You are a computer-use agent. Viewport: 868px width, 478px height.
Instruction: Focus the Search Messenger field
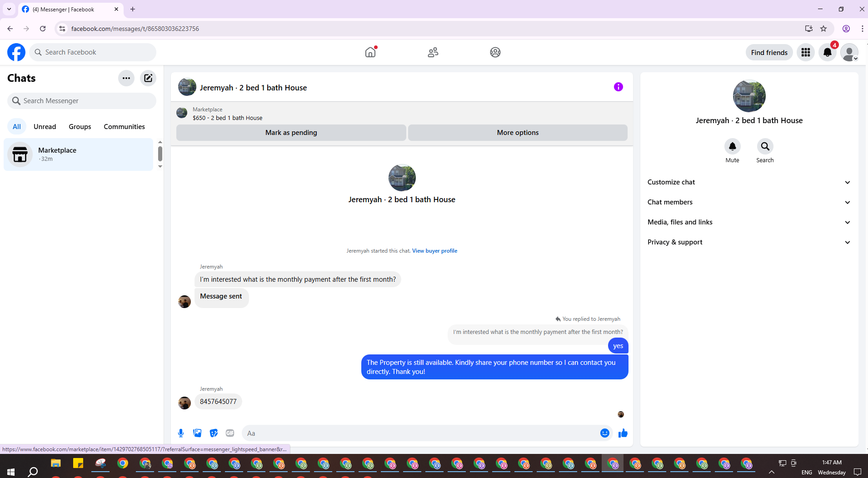coord(82,101)
